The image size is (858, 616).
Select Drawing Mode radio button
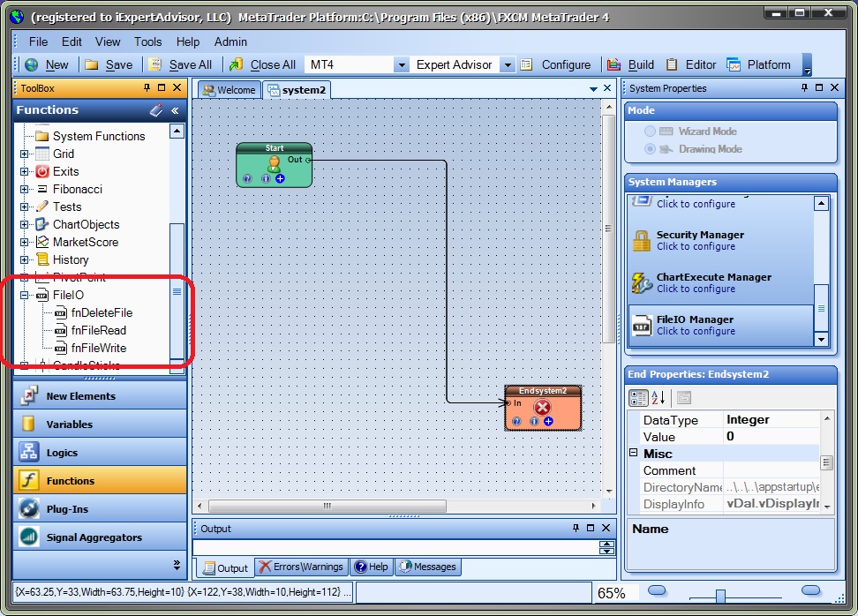tap(650, 149)
